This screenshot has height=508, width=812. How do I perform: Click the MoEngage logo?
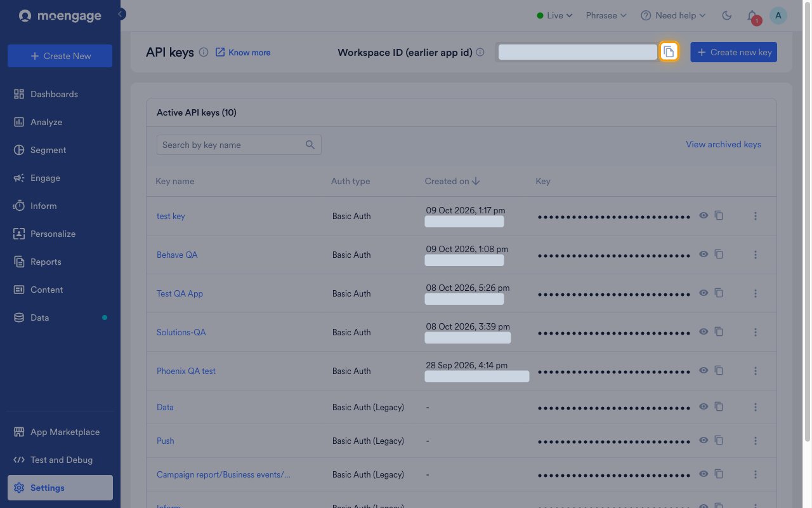(60, 16)
